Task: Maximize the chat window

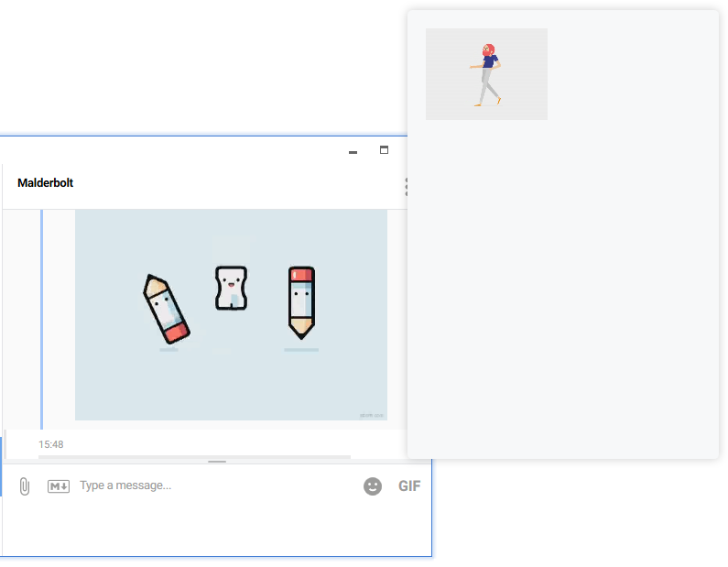Action: coord(385,150)
